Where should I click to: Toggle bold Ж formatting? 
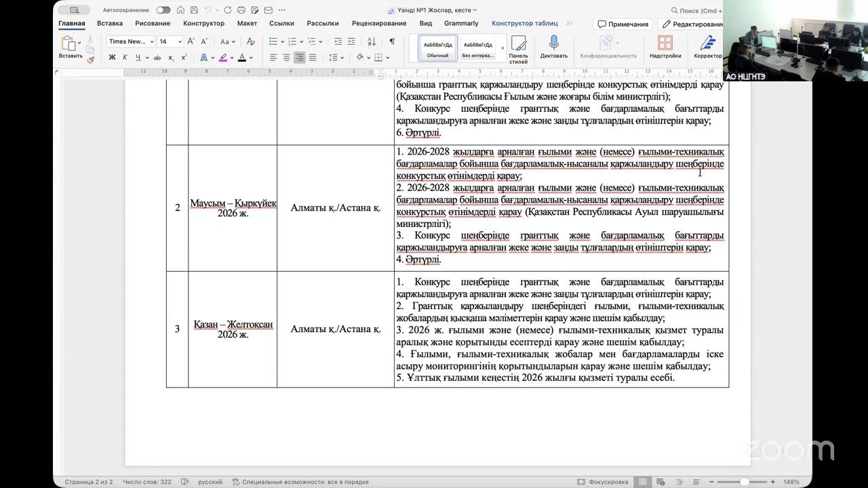tap(112, 58)
